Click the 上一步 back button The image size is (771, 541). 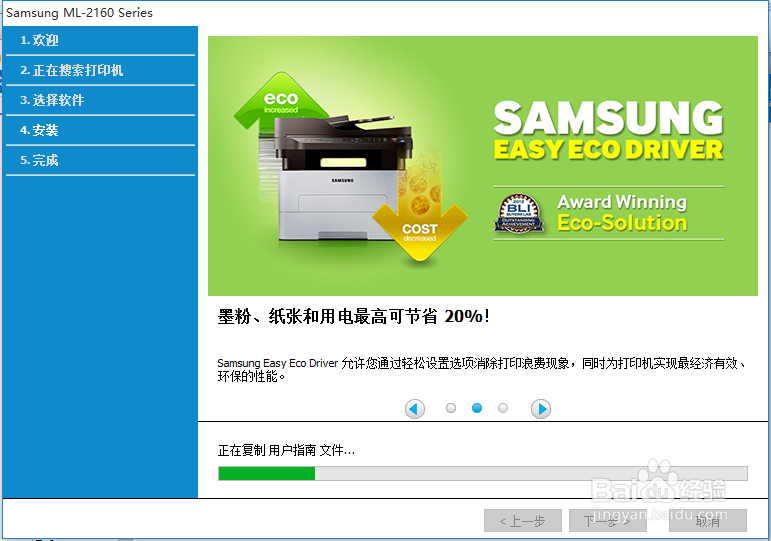pos(523,521)
